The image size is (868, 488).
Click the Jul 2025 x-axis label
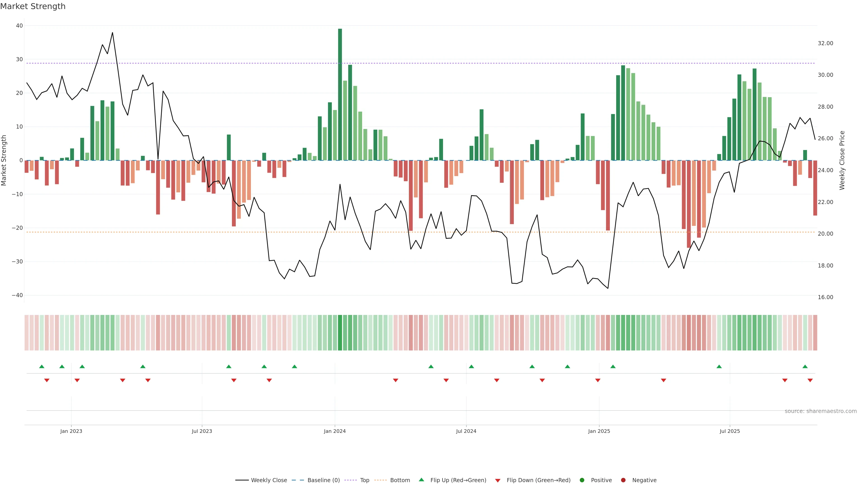[x=729, y=431]
